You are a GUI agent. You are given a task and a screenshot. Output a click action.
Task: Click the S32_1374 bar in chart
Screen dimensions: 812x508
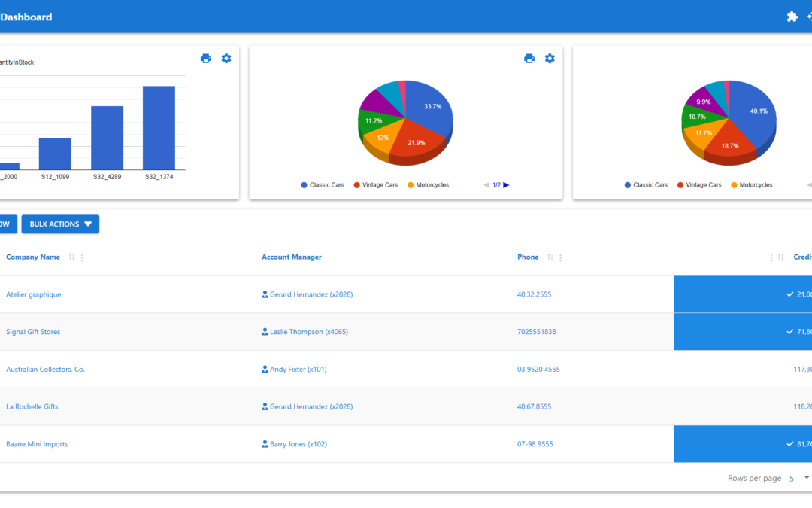click(x=159, y=127)
